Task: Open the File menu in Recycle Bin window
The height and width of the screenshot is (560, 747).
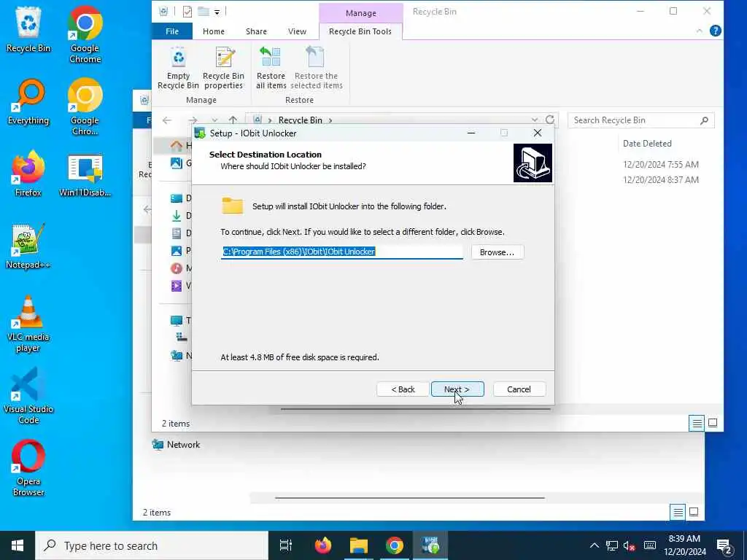Action: pyautogui.click(x=172, y=31)
